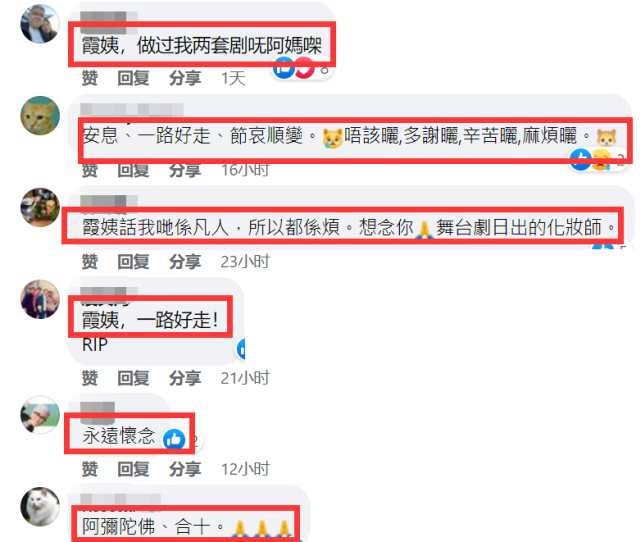
Task: Open blurred username above 阿彌陀佛 comment
Action: tap(120, 499)
